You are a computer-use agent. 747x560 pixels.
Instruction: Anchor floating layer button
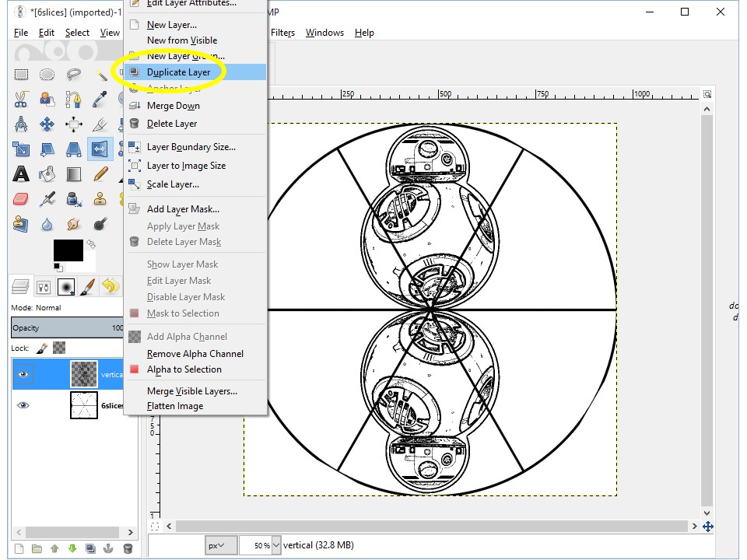(109, 548)
